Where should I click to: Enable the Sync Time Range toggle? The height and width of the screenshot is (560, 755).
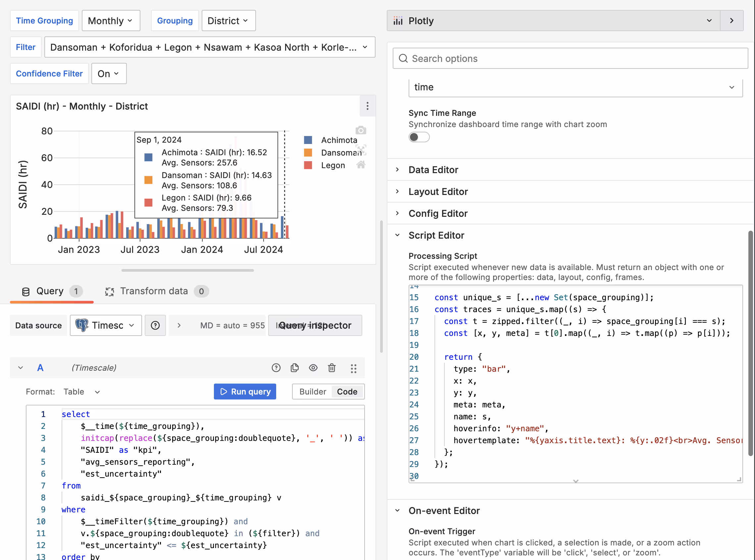(419, 137)
